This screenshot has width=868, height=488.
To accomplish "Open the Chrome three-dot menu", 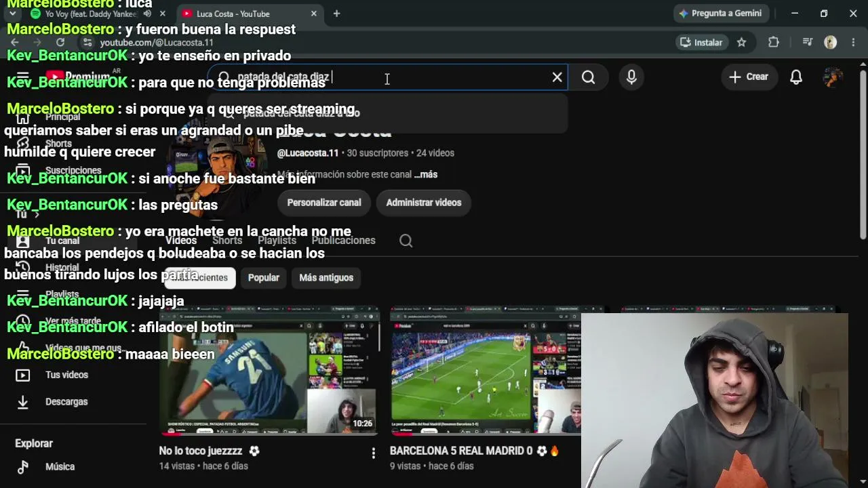I will tap(853, 43).
